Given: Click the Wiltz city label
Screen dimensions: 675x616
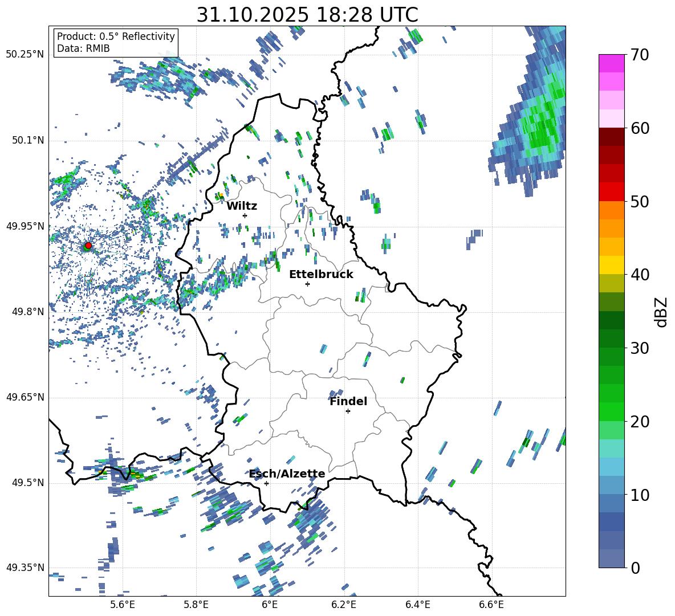Looking at the screenshot, I should (x=242, y=206).
